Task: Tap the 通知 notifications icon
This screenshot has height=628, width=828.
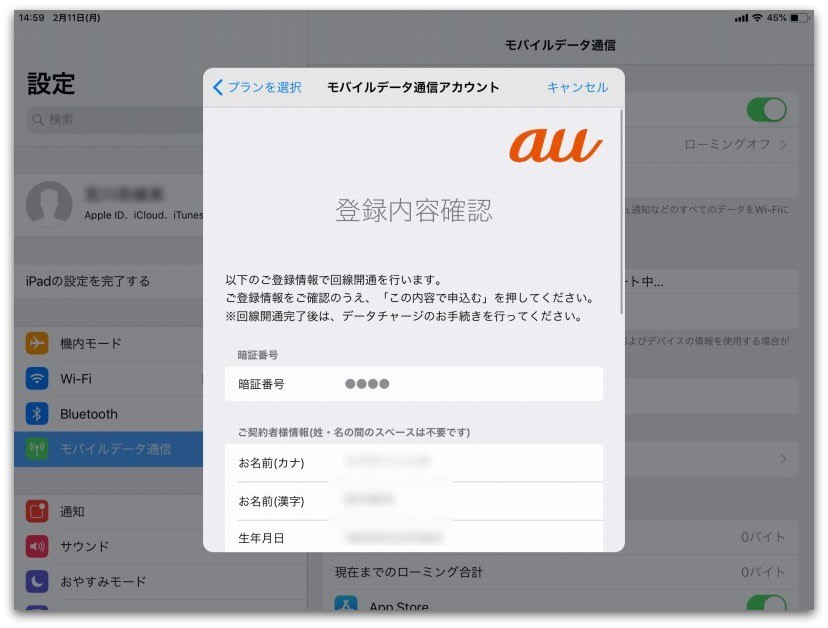Action: [x=37, y=511]
